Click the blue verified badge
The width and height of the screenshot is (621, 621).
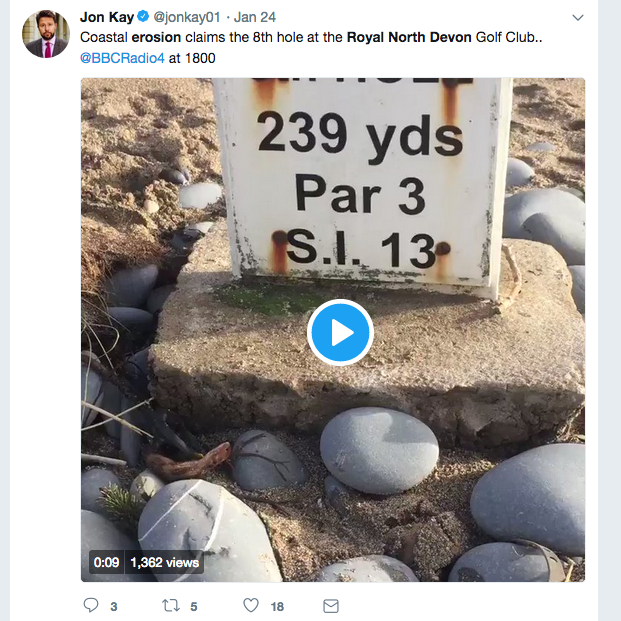point(143,17)
